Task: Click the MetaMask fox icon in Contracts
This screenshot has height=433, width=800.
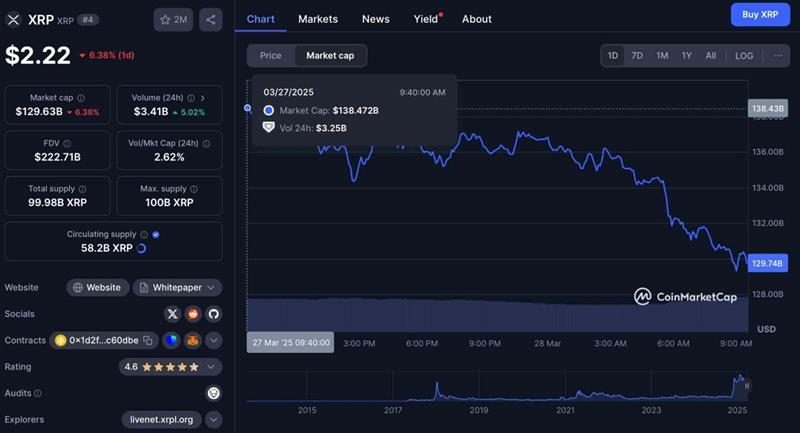Action: point(193,340)
